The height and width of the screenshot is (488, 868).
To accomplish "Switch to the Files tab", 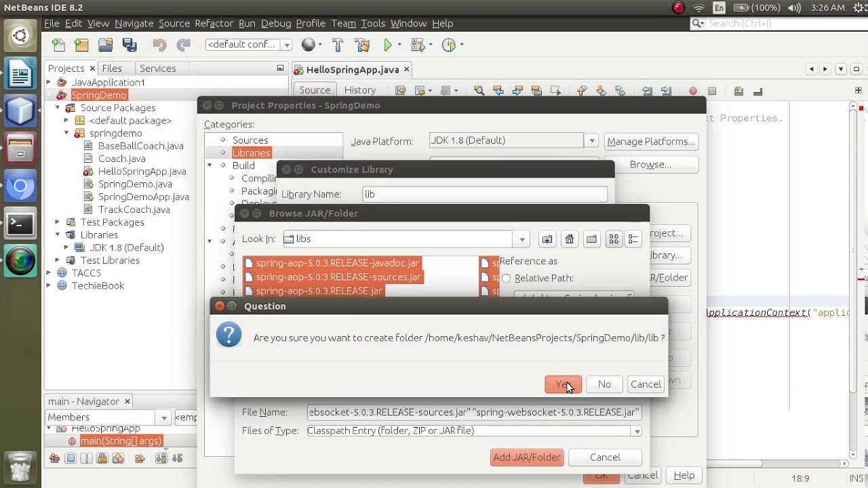I will pos(112,68).
